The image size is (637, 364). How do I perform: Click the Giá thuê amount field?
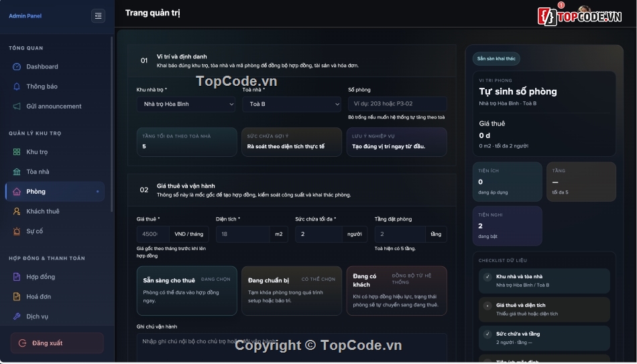[153, 235]
